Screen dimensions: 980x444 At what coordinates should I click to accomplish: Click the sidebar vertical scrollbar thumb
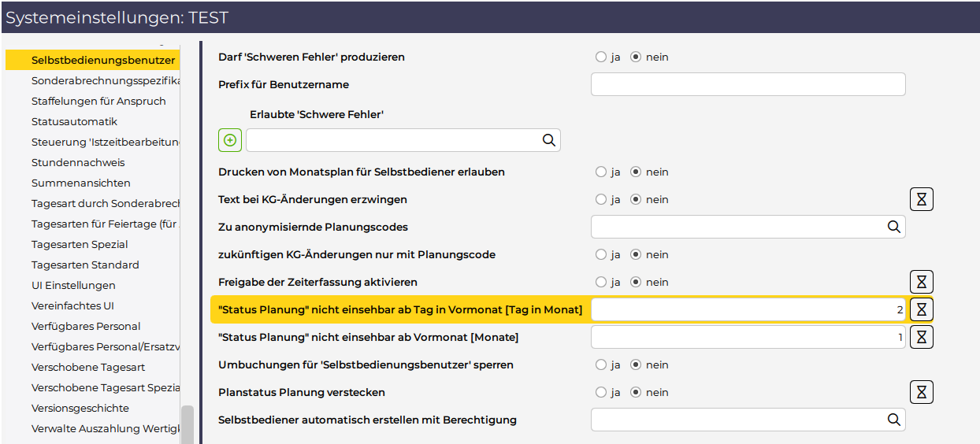click(187, 424)
